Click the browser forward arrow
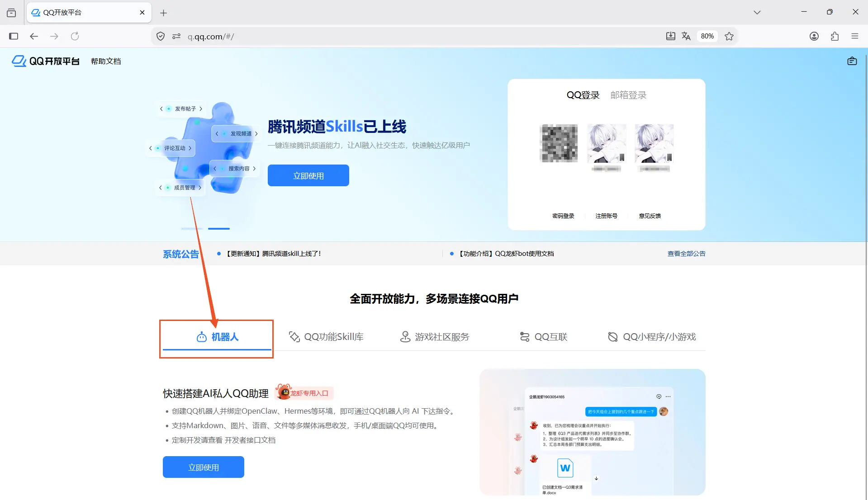This screenshot has height=500, width=868. 54,36
